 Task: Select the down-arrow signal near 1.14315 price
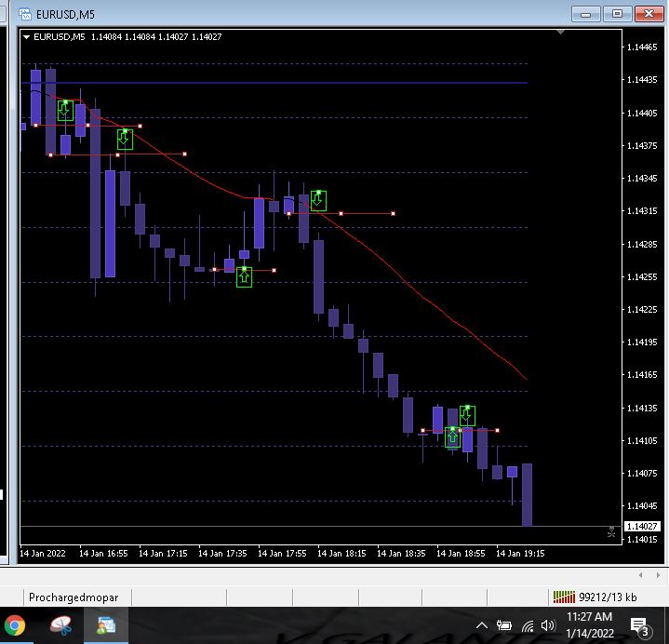click(x=318, y=201)
